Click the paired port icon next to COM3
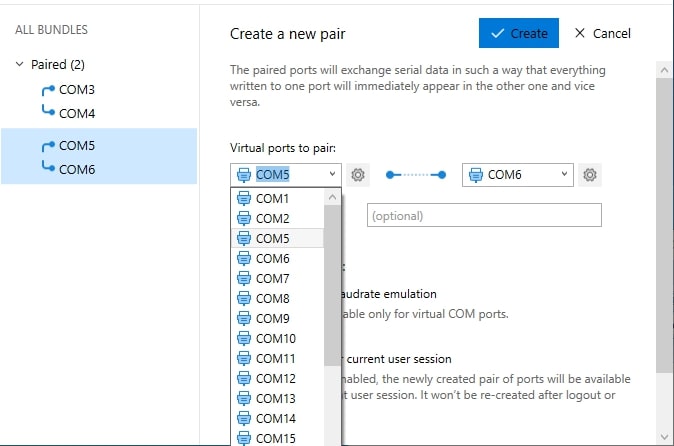The image size is (674, 446). click(48, 90)
